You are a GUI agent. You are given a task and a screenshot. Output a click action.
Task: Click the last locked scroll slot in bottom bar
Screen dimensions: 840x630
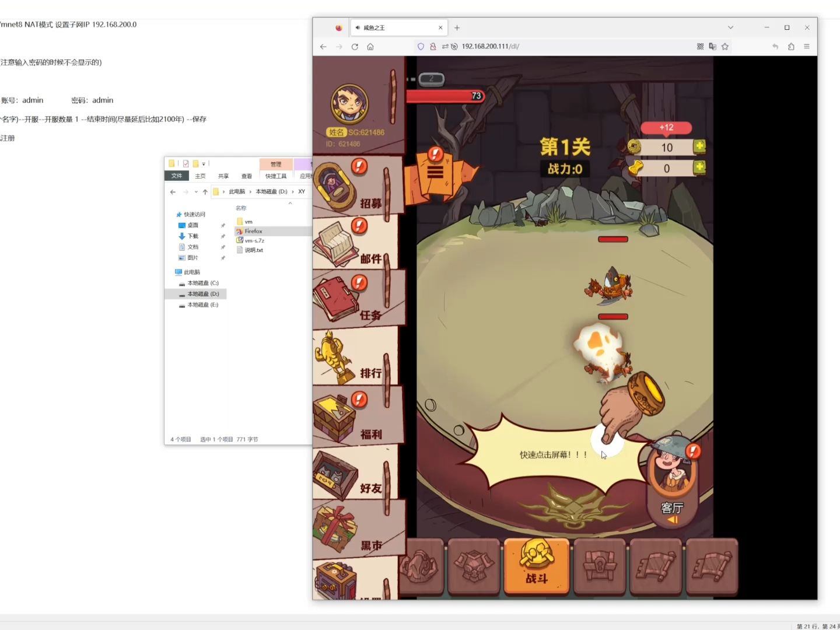tap(712, 566)
